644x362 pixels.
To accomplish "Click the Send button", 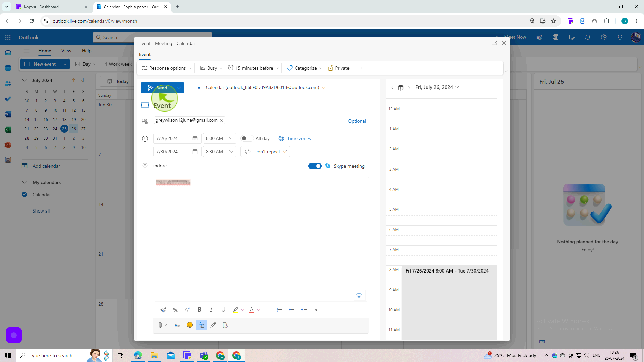I will [x=157, y=88].
